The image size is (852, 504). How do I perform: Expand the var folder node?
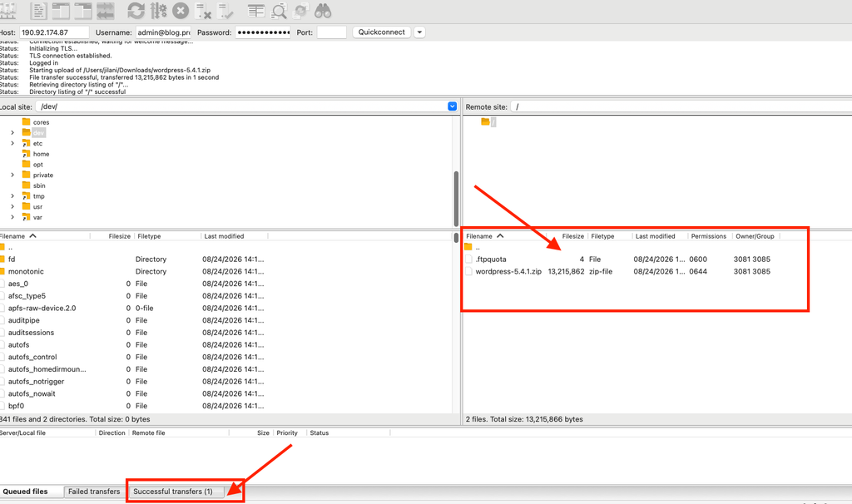click(12, 217)
